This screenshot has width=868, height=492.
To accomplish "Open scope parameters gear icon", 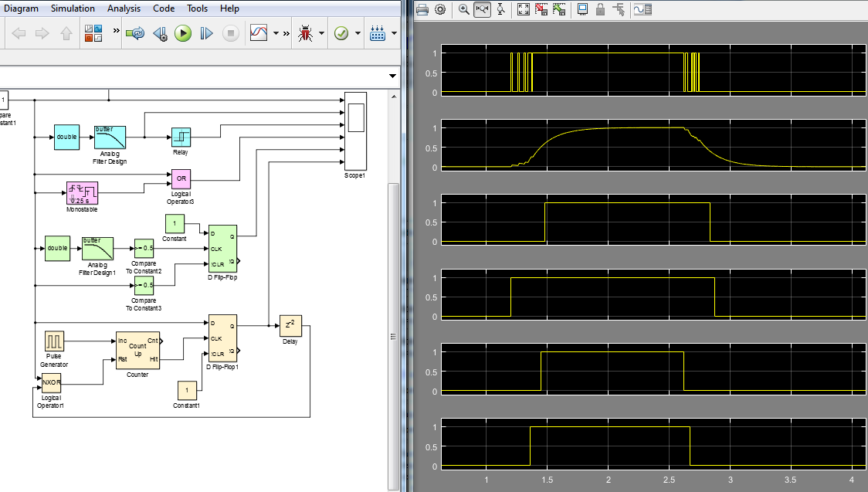I will pos(440,9).
